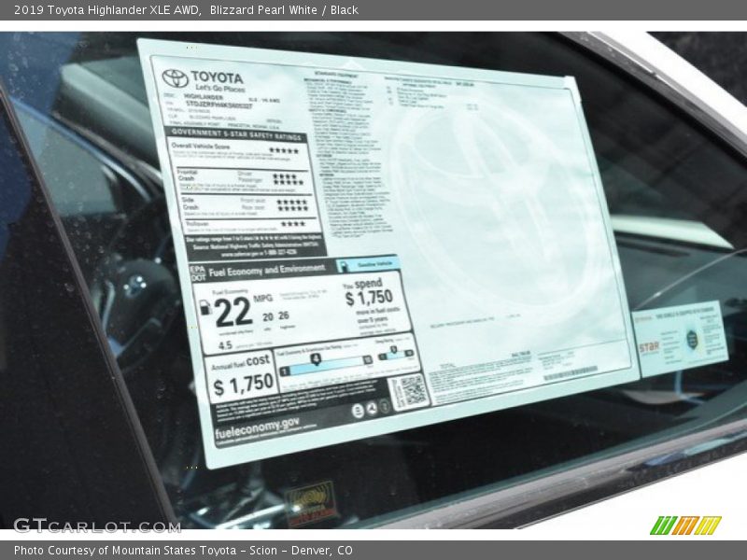Click the Toyota emblem logo on sticker
This screenshot has height=560, width=747.
click(175, 78)
